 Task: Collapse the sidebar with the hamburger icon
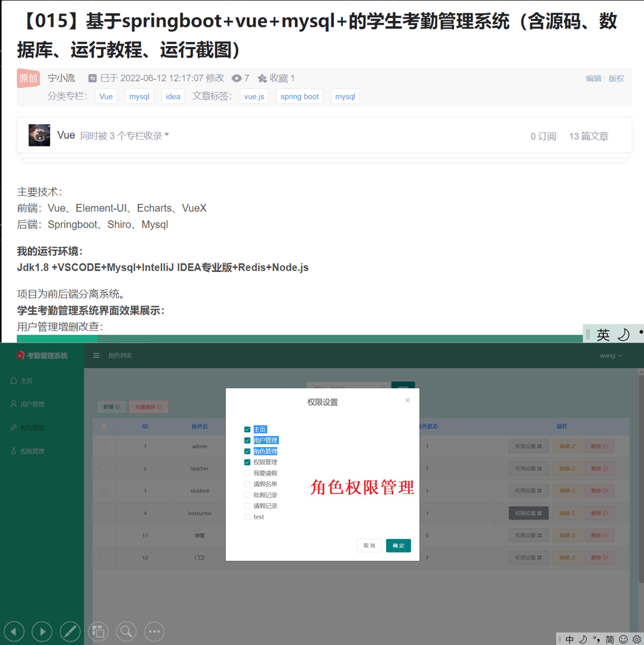pos(96,356)
